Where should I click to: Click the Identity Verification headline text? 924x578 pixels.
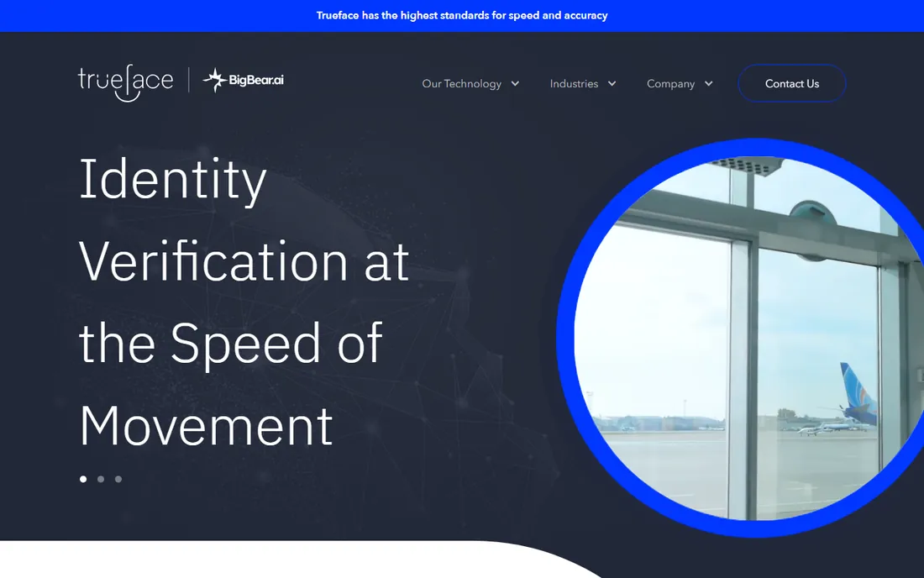244,302
